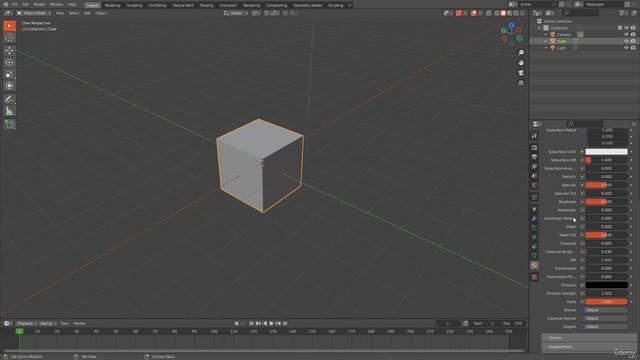Hide Collection with its eye icon
Screen dimensions: 640x360
pos(626,28)
